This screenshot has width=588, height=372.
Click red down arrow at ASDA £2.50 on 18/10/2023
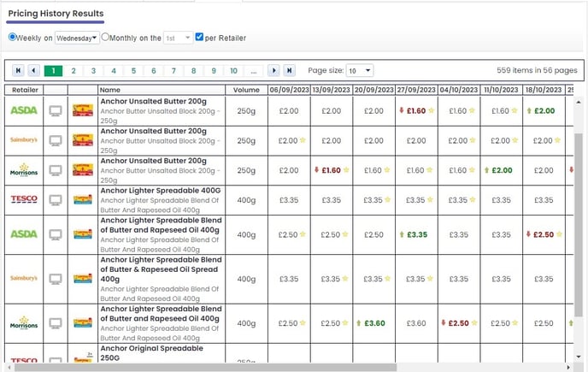528,234
